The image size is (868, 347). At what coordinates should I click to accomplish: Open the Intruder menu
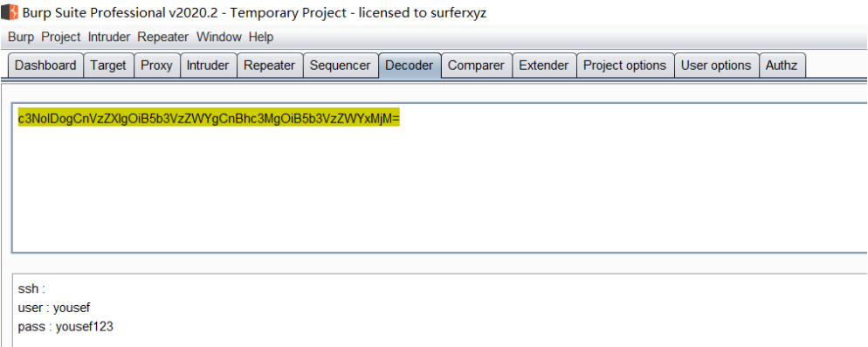pos(109,37)
